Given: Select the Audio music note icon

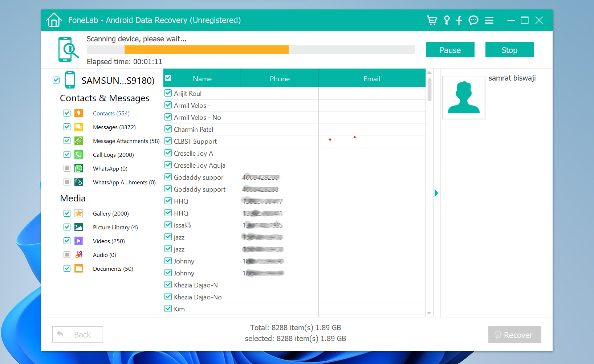Looking at the screenshot, I should [78, 254].
